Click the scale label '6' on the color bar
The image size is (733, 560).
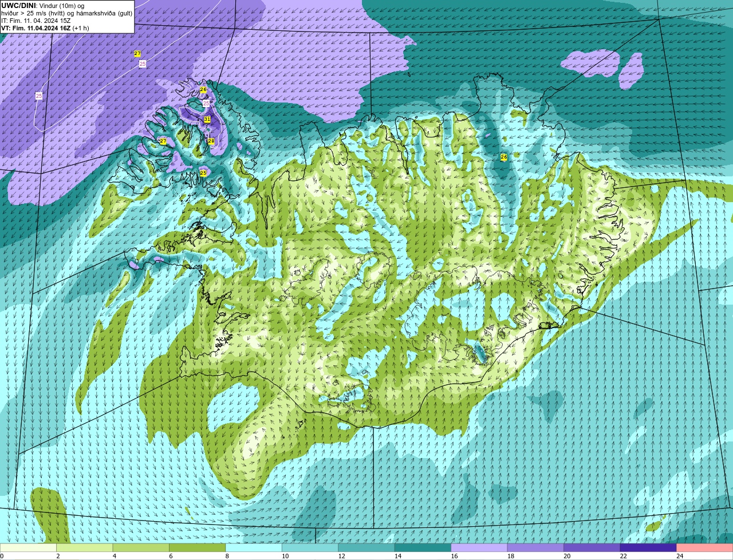click(171, 556)
